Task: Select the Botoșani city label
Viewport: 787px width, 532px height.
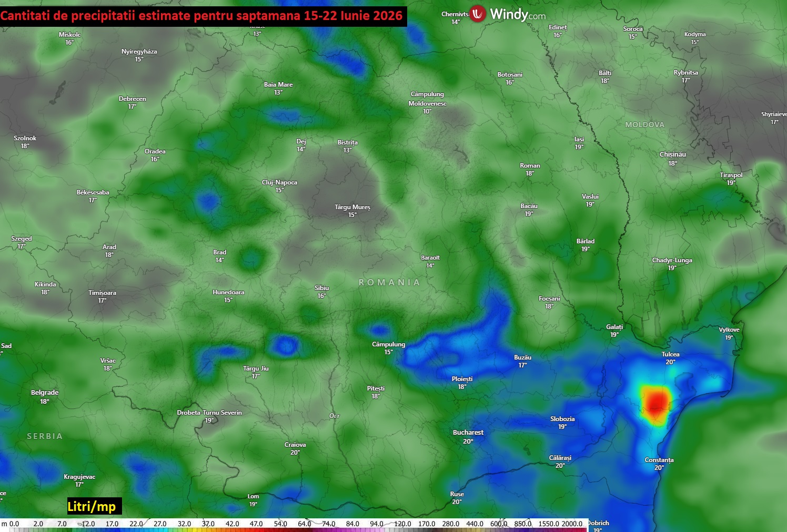Action: pyautogui.click(x=510, y=75)
